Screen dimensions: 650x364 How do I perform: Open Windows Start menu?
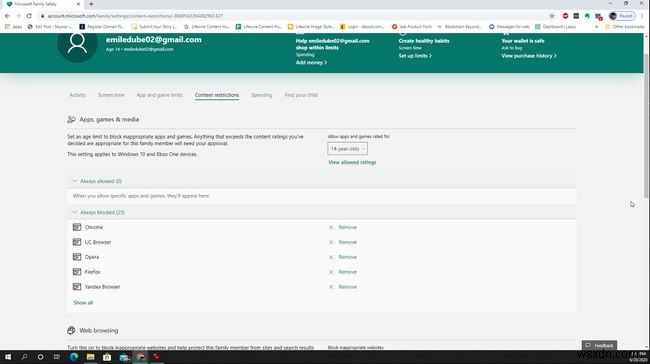coord(8,357)
